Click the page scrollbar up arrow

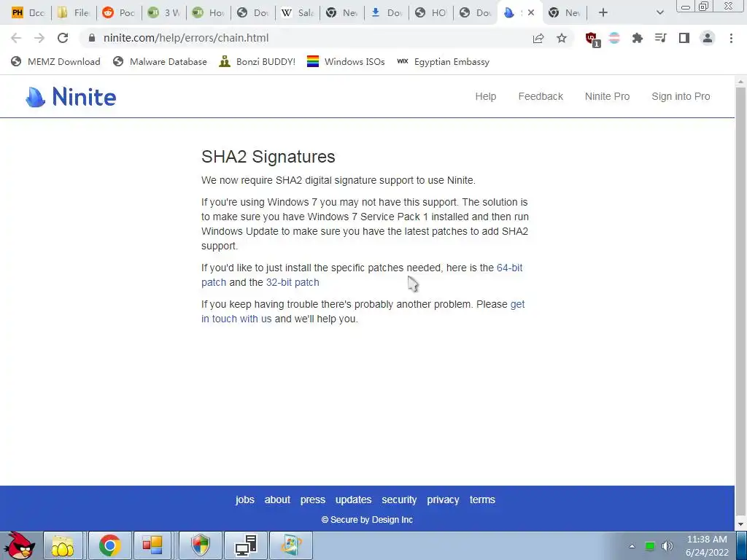(740, 82)
